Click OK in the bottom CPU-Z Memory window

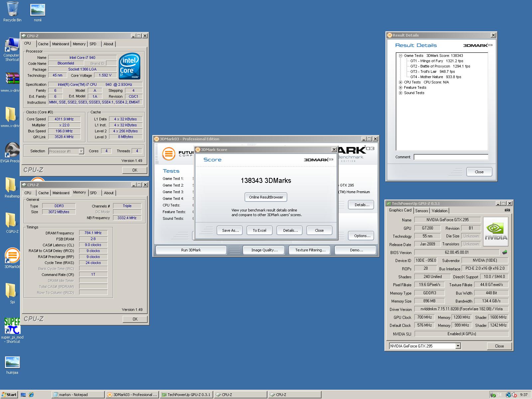coord(135,319)
